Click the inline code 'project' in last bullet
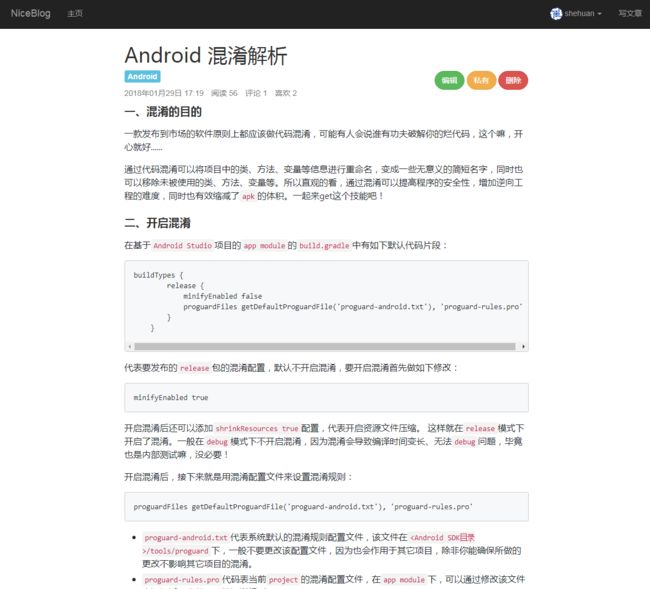 [283, 580]
